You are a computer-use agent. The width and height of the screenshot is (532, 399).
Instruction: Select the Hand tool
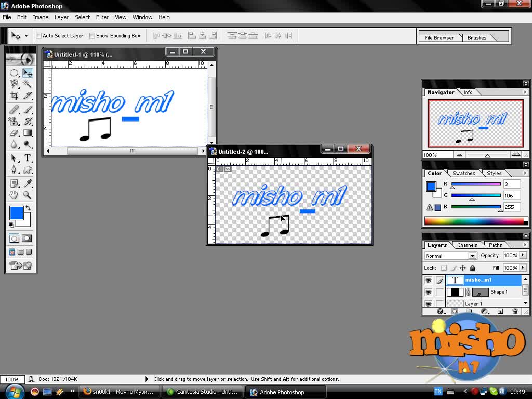[14, 195]
